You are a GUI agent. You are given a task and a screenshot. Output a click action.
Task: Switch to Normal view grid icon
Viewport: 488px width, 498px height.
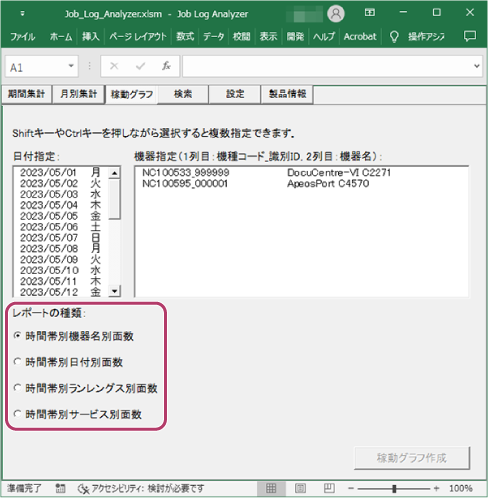click(271, 489)
